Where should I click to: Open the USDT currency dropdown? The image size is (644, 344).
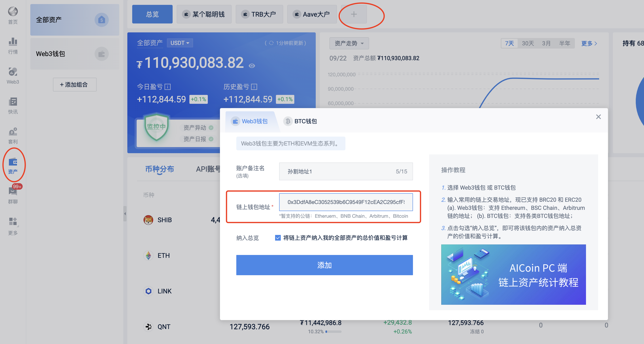coord(180,43)
